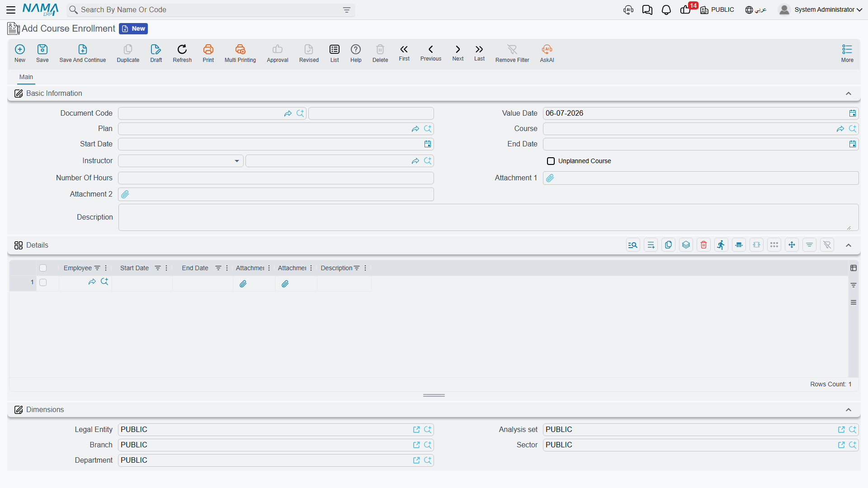Enable the Unplanned Course checkbox
Viewport: 868px width, 488px height.
coord(551,161)
